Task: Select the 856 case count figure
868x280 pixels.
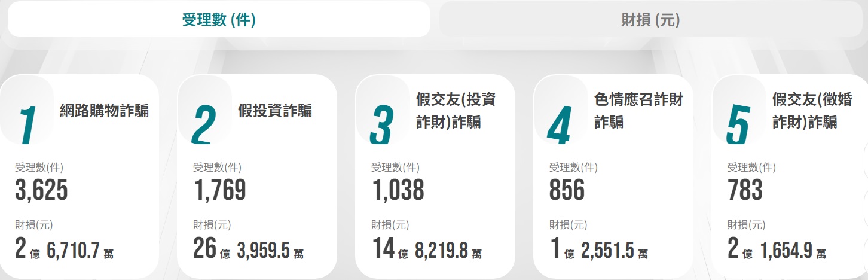Action: coord(567,190)
